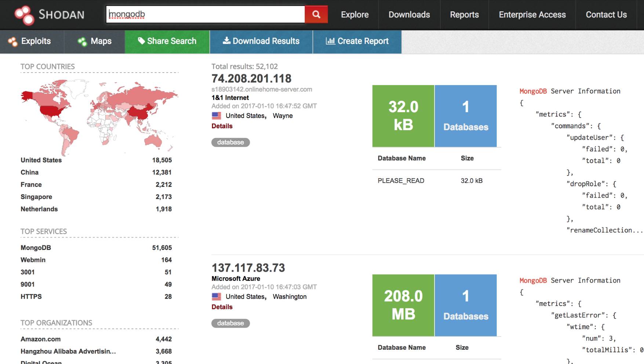Click the blue Databases tile beside 208.0 MB
Image resolution: width=644 pixels, height=364 pixels.
click(x=466, y=305)
